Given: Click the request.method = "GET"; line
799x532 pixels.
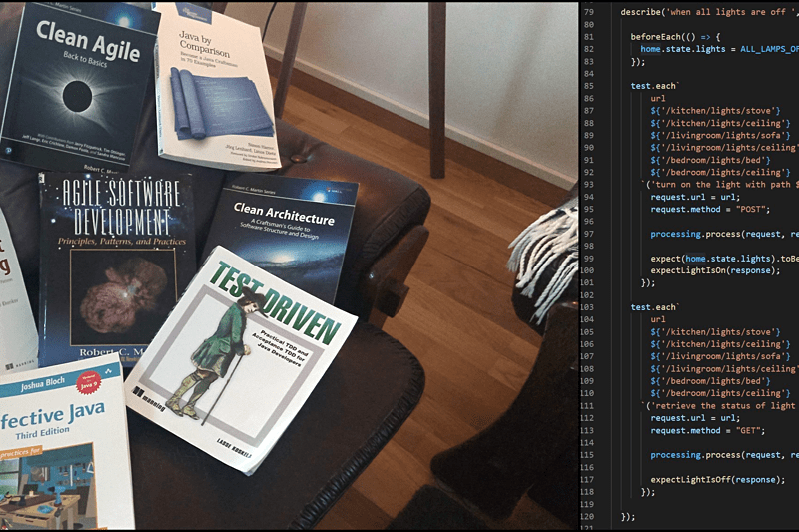Looking at the screenshot, I should (x=708, y=431).
